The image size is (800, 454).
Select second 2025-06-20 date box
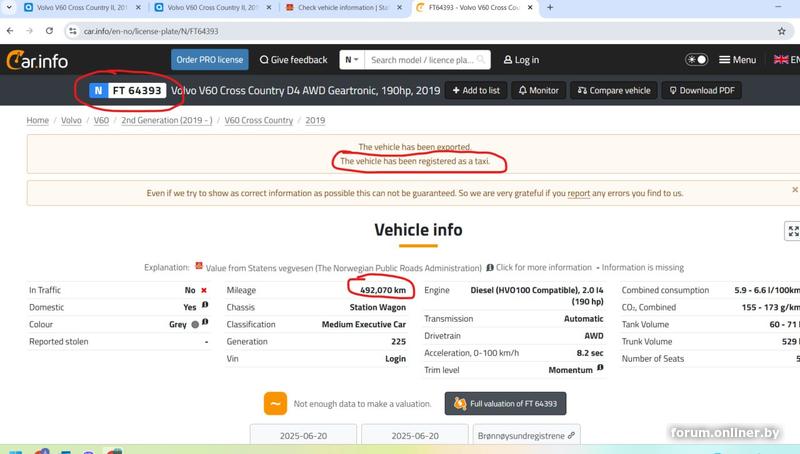(415, 435)
